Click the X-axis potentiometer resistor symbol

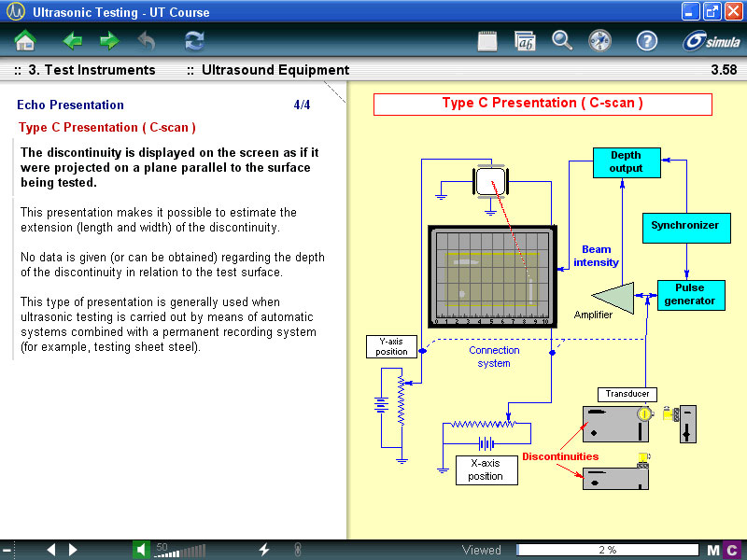click(x=483, y=424)
